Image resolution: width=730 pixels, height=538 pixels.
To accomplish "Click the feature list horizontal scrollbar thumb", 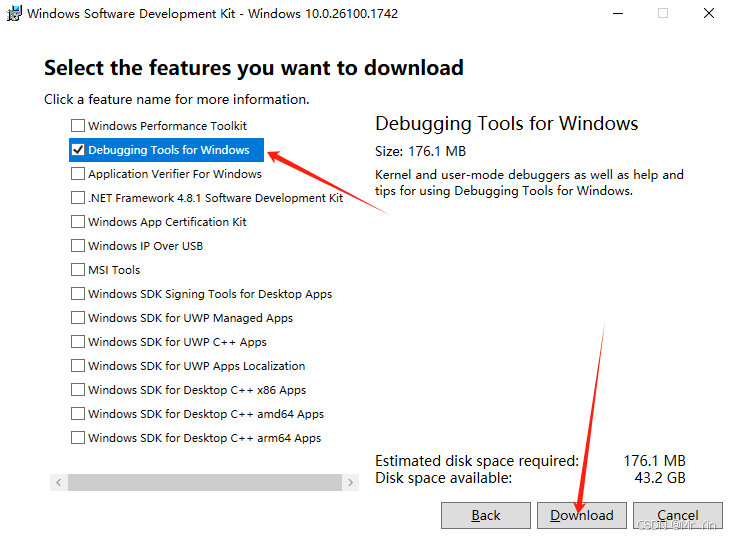I will pyautogui.click(x=205, y=483).
